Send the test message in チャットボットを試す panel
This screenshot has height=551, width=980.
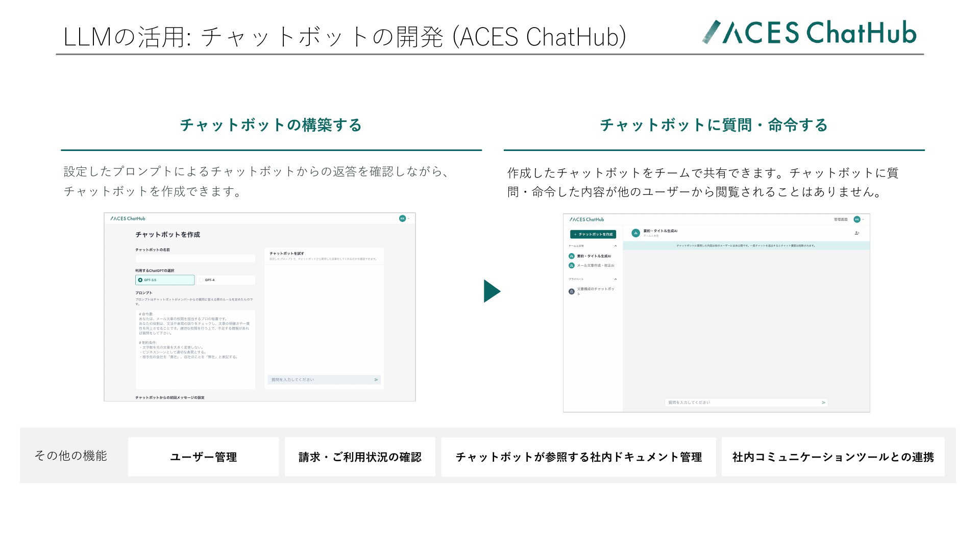376,380
